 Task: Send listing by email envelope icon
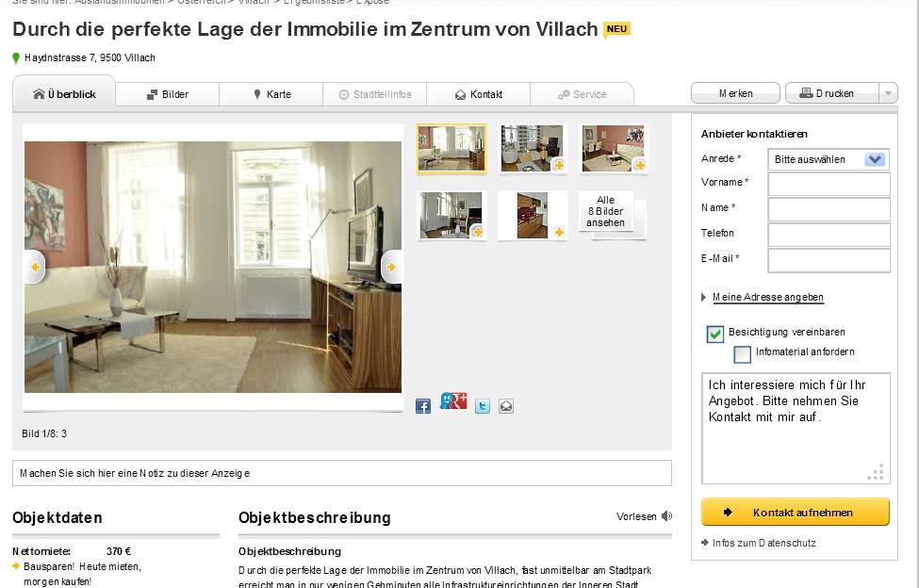click(506, 406)
